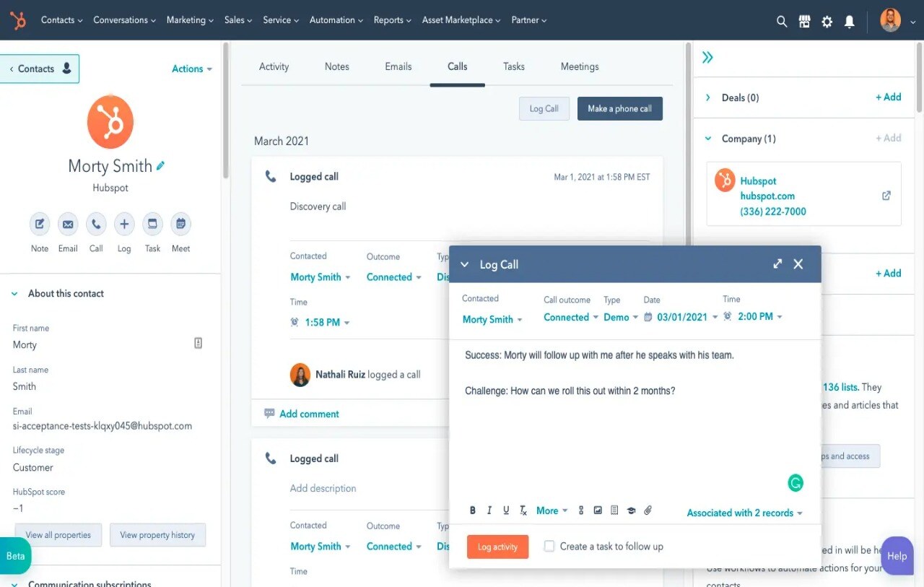Open notifications bell
This screenshot has width=924, height=587.
(x=850, y=22)
